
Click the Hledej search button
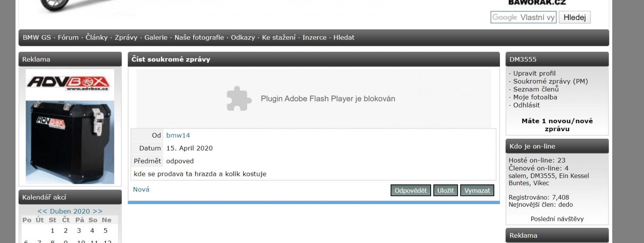(x=574, y=17)
